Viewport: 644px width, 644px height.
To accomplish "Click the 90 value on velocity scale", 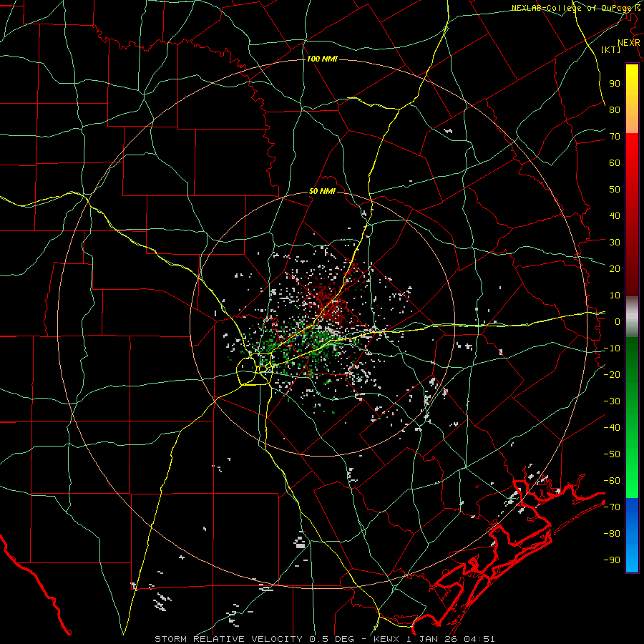I will click(615, 84).
